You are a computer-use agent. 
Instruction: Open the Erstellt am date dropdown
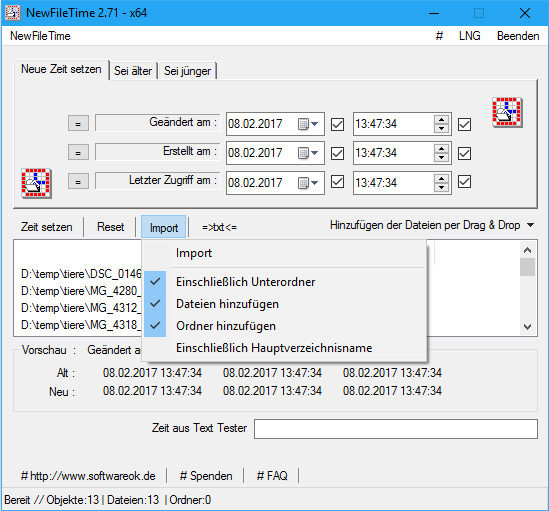click(314, 153)
